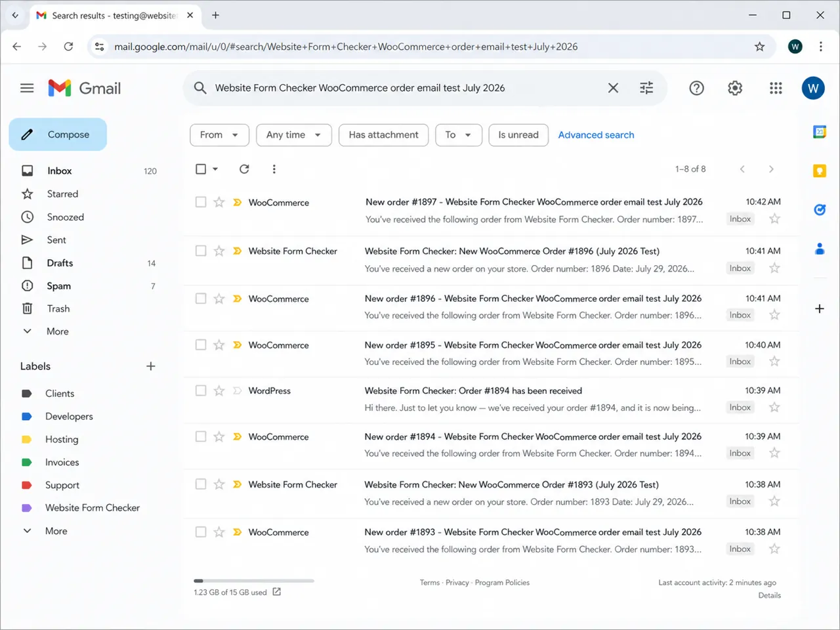This screenshot has width=840, height=630.
Task: Open the Chrome three-dot menu
Action: click(820, 47)
